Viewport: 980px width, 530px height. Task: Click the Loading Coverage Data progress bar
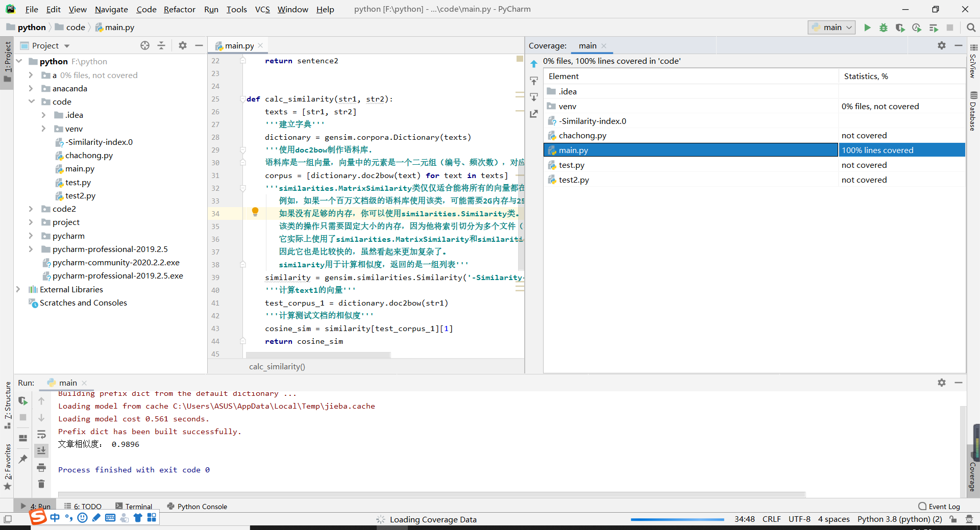tap(677, 519)
